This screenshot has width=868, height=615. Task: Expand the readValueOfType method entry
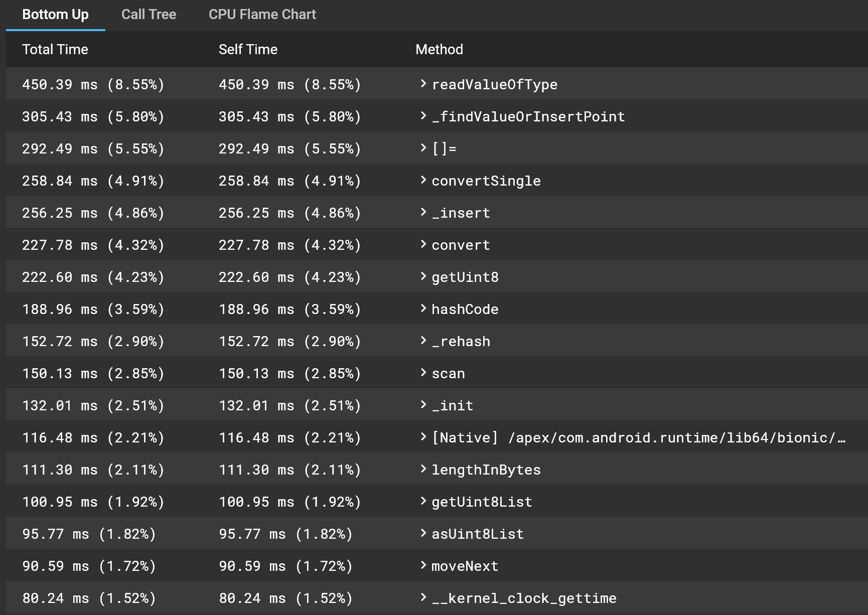[422, 84]
